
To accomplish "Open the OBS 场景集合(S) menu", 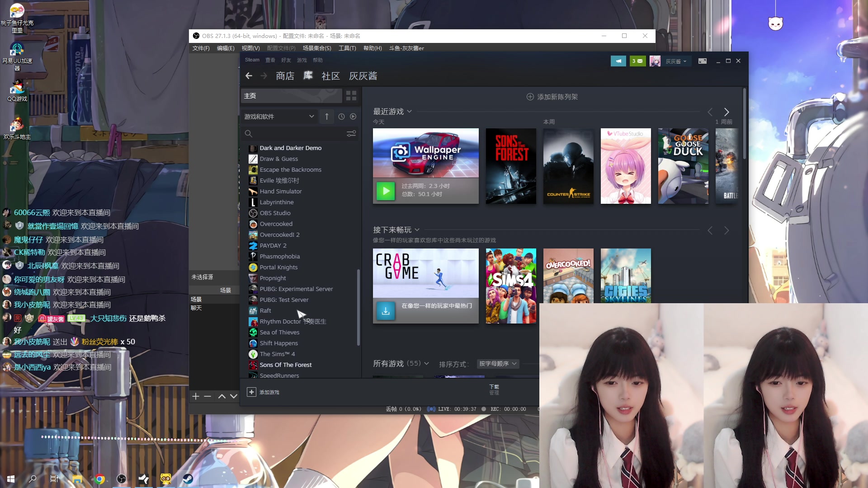I will tap(317, 48).
